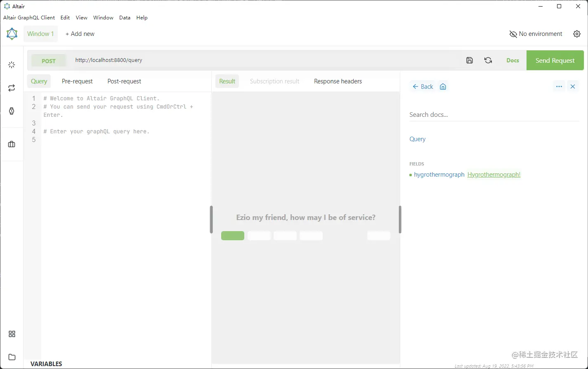Screen dimensions: 588x369
Task: Reload the schema via refresh icon
Action: (x=488, y=60)
